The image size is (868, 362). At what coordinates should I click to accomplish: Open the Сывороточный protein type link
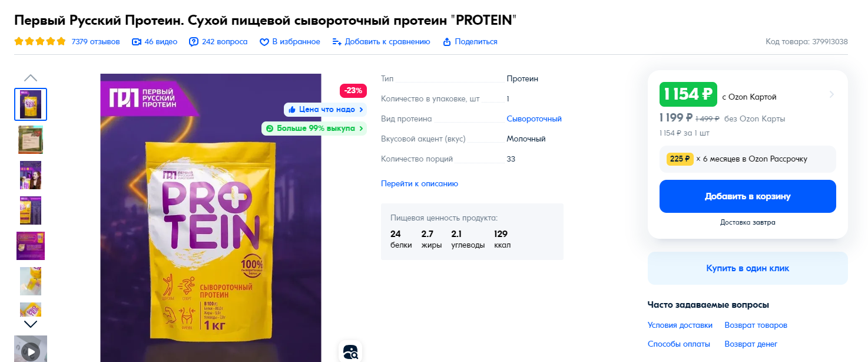[x=534, y=119]
